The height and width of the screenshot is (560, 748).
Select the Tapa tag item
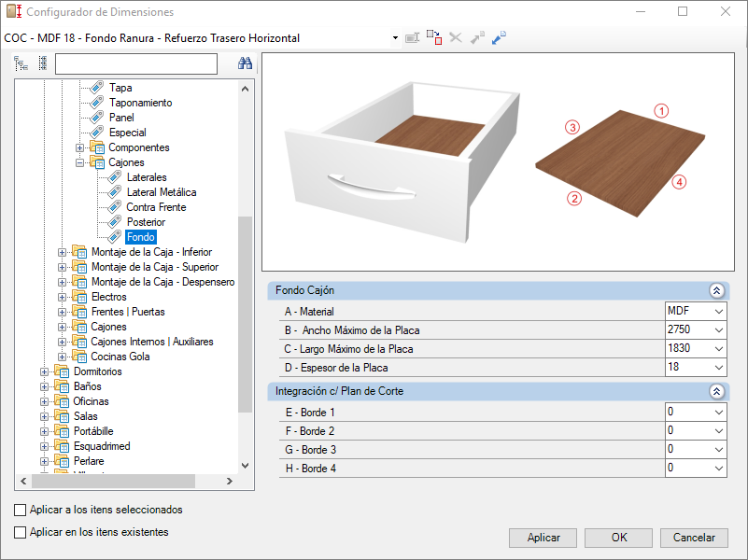120,88
